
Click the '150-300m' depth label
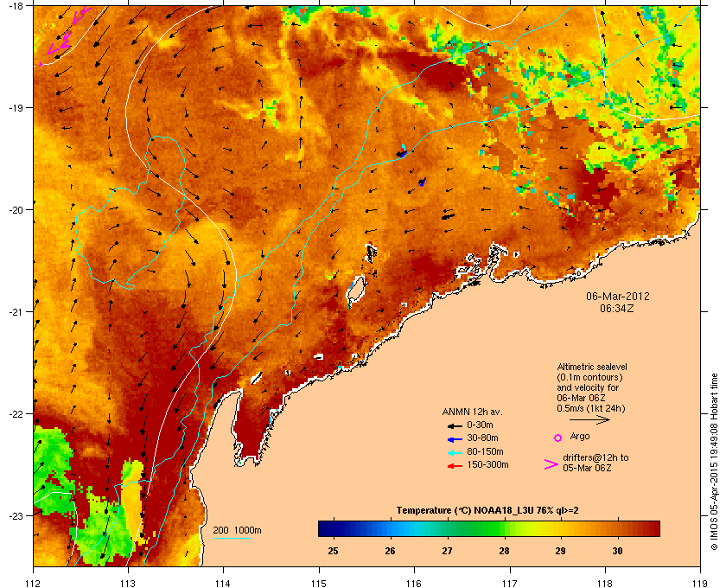click(487, 464)
